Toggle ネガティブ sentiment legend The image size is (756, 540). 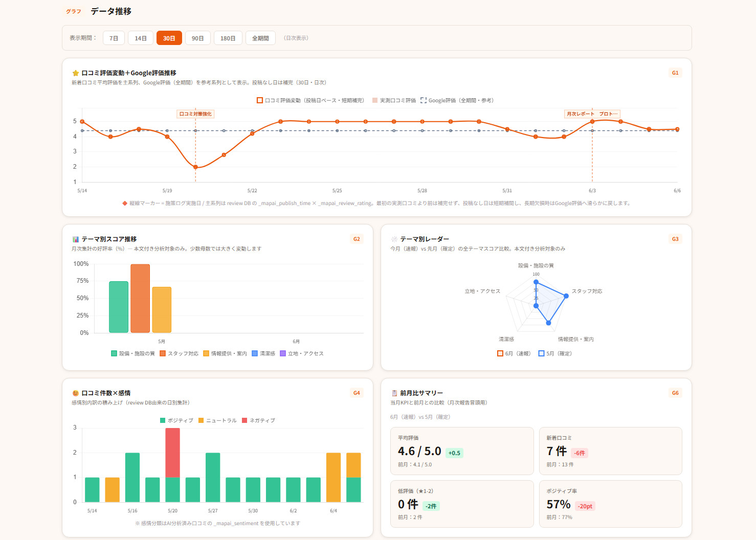[x=258, y=421]
